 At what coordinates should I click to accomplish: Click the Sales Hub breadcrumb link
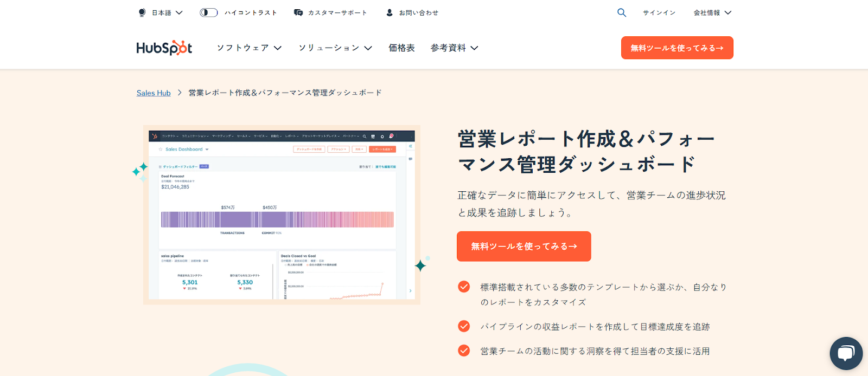[154, 93]
